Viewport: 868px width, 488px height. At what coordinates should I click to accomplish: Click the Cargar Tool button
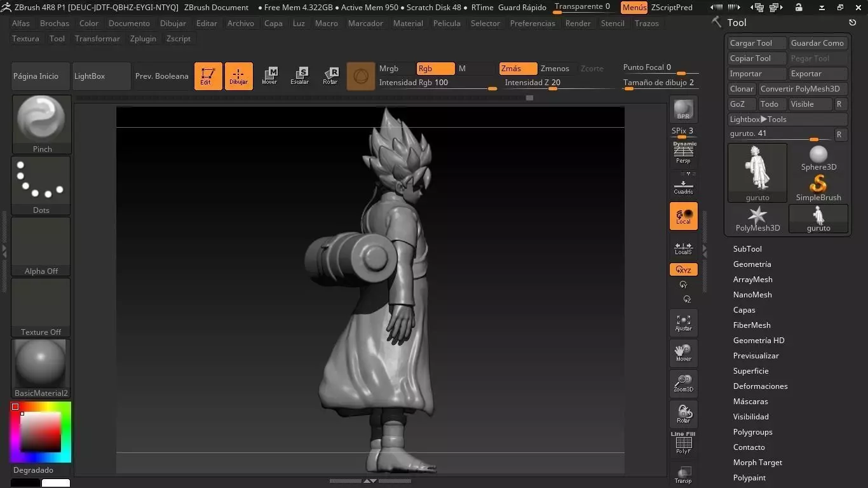pyautogui.click(x=757, y=43)
